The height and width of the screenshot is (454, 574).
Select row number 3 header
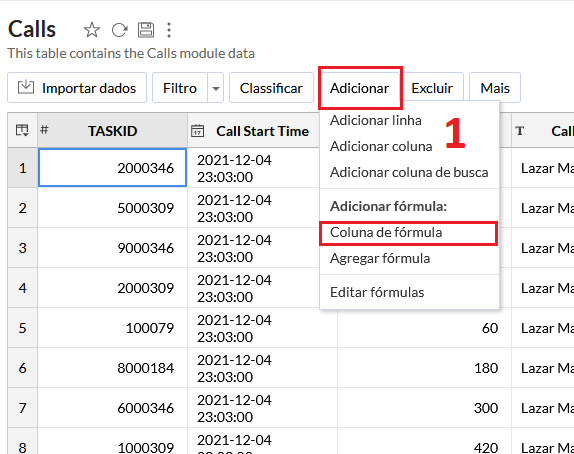pyautogui.click(x=23, y=248)
